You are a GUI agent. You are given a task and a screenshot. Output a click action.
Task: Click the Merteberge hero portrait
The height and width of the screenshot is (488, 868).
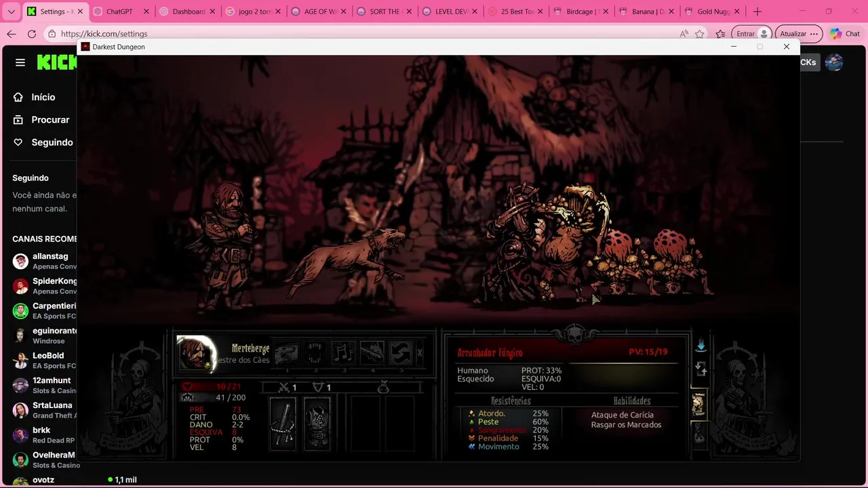click(x=197, y=353)
